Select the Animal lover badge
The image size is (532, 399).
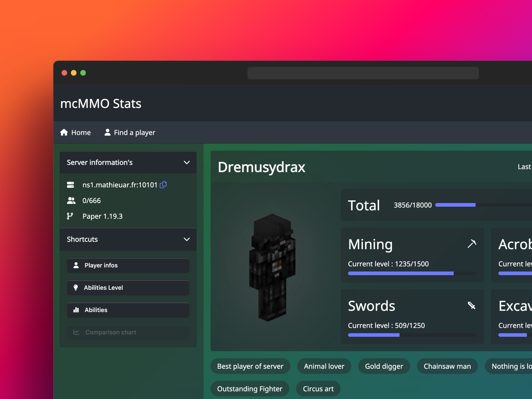pos(324,366)
